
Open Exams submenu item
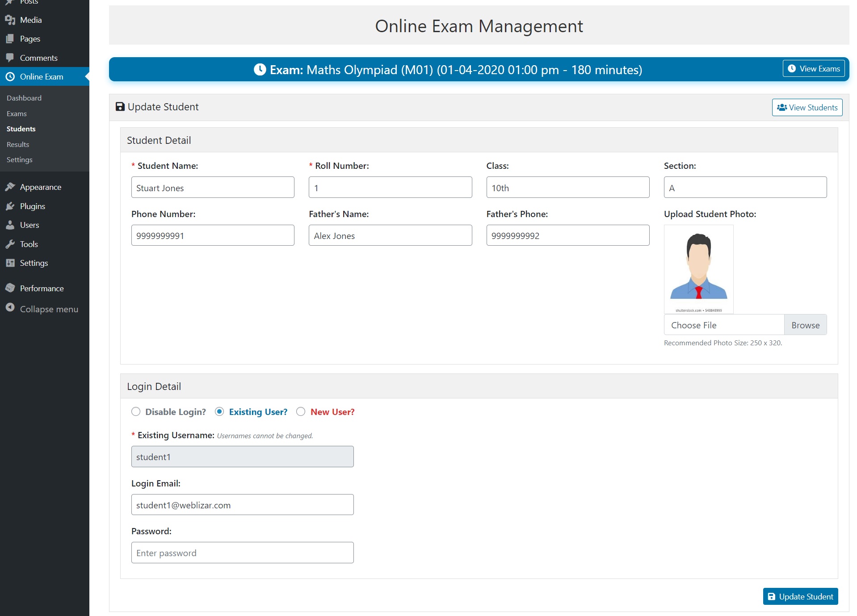pyautogui.click(x=17, y=114)
